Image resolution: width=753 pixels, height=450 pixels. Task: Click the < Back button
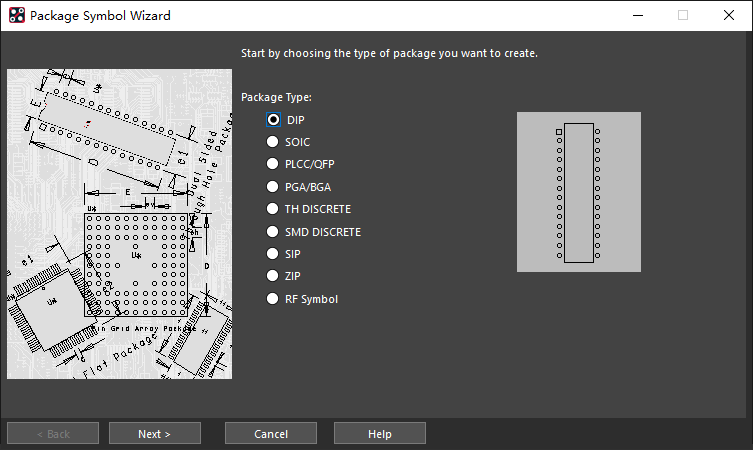tap(53, 434)
